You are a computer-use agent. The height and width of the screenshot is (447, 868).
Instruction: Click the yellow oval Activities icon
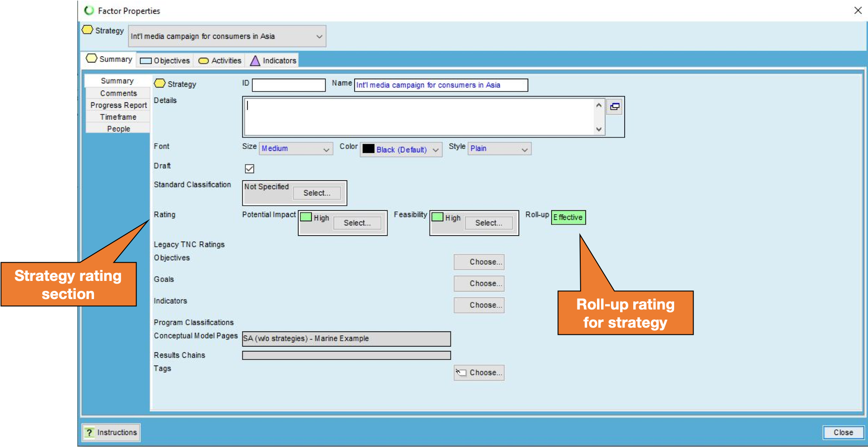pos(204,61)
